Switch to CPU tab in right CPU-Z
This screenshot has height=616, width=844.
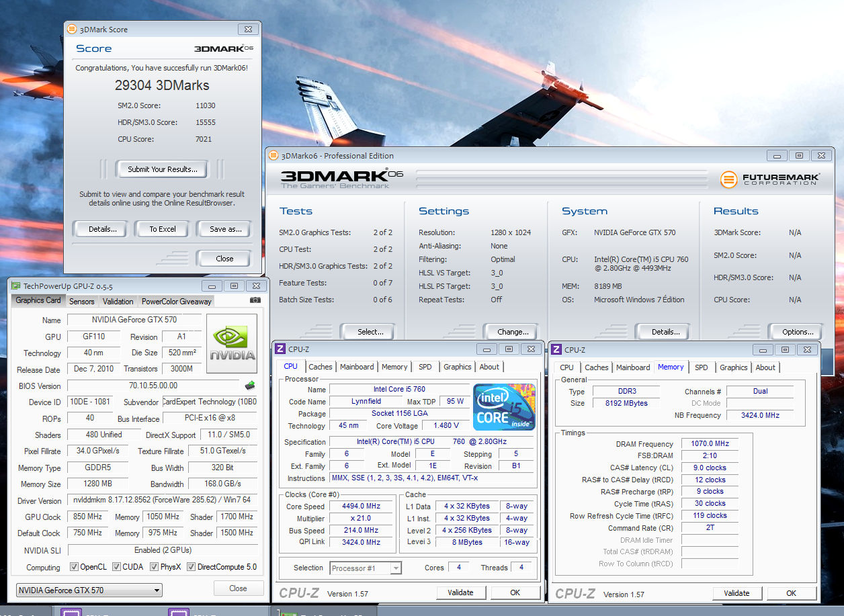pos(567,367)
